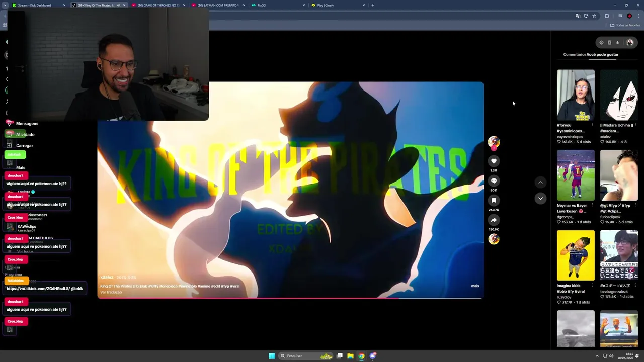Viewport: 644px width, 362px height.
Task: Visit the dgcomps_ profile link
Action: 565,217
